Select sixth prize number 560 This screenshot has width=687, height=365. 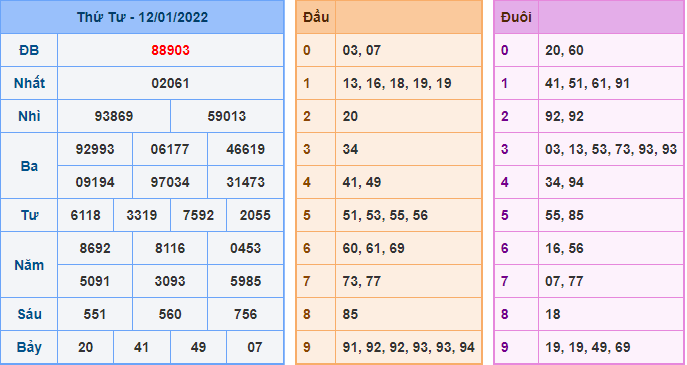click(170, 314)
